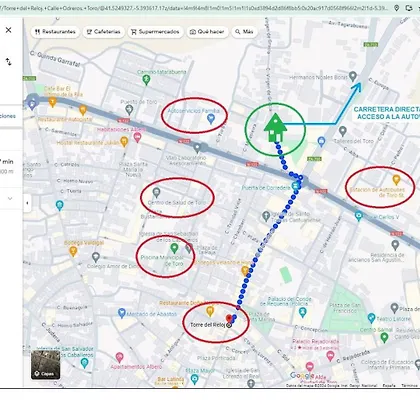Select the red Torre del Reloj destination marker

click(229, 319)
